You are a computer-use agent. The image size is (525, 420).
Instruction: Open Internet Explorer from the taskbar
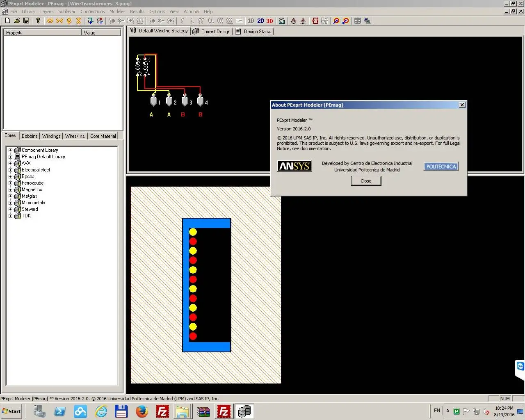[x=101, y=411]
